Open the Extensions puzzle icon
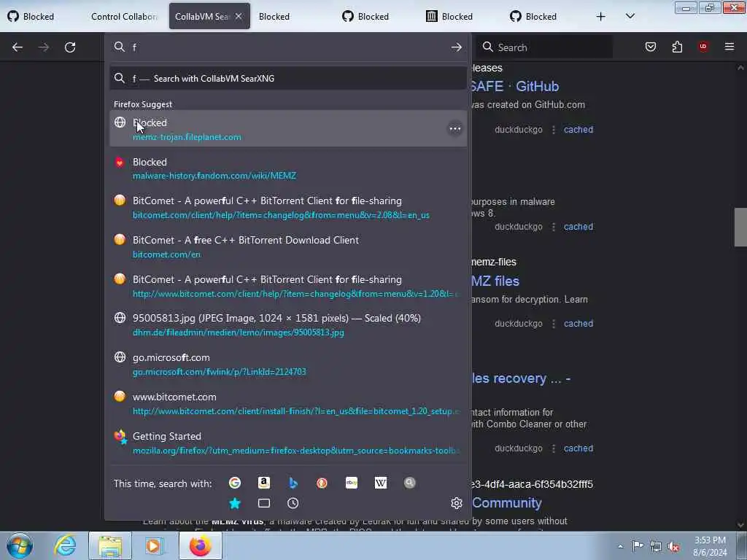Screen dimensions: 747x560 coord(677,47)
